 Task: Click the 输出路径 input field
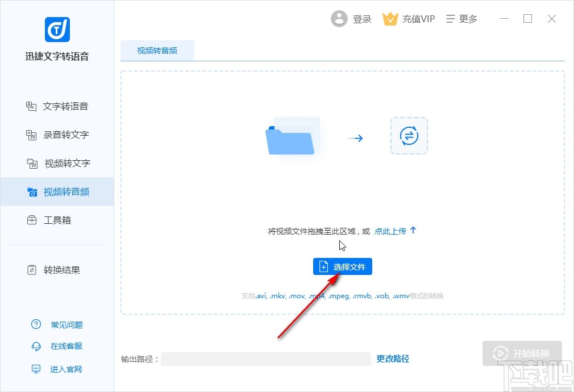click(x=267, y=359)
